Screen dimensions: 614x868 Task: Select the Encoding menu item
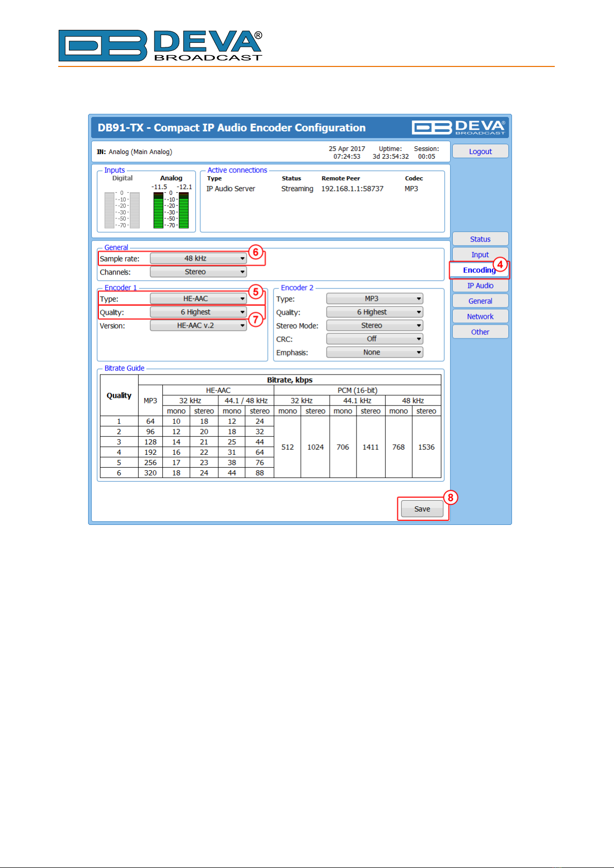click(x=479, y=270)
